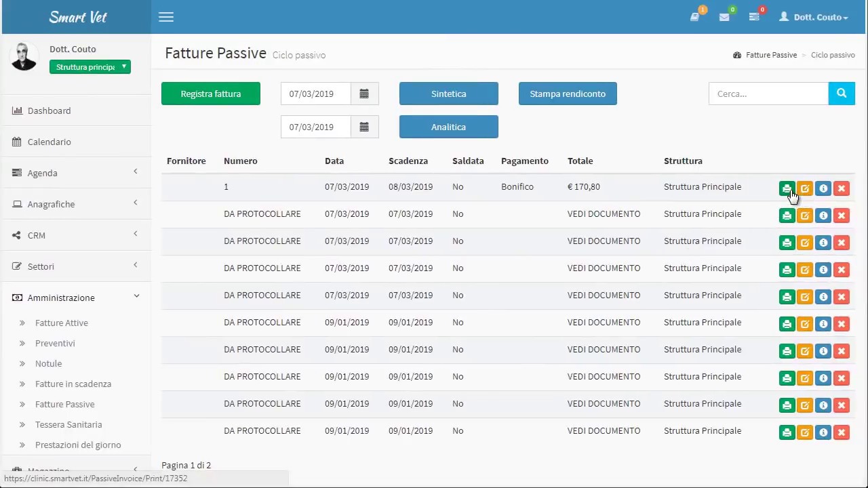This screenshot has height=488, width=868.
Task: Edit the last invoice row in table
Action: click(805, 432)
